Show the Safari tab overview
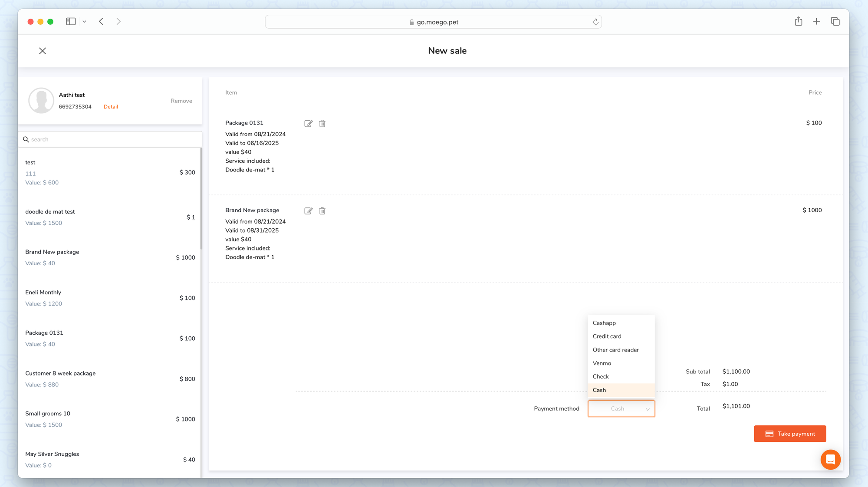The image size is (868, 487). [x=835, y=22]
